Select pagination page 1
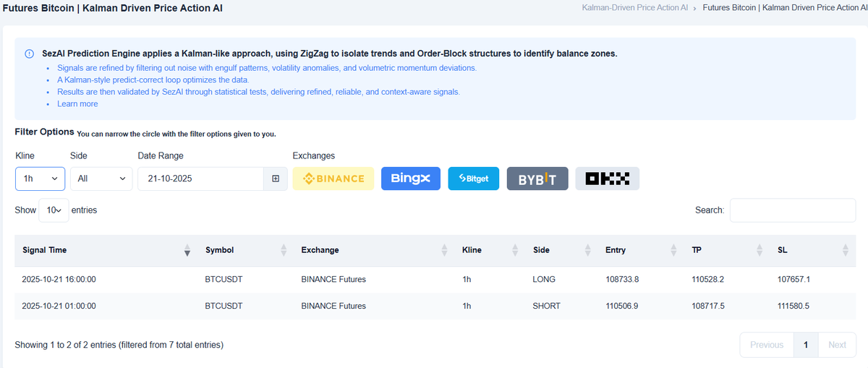868x368 pixels. pyautogui.click(x=806, y=345)
